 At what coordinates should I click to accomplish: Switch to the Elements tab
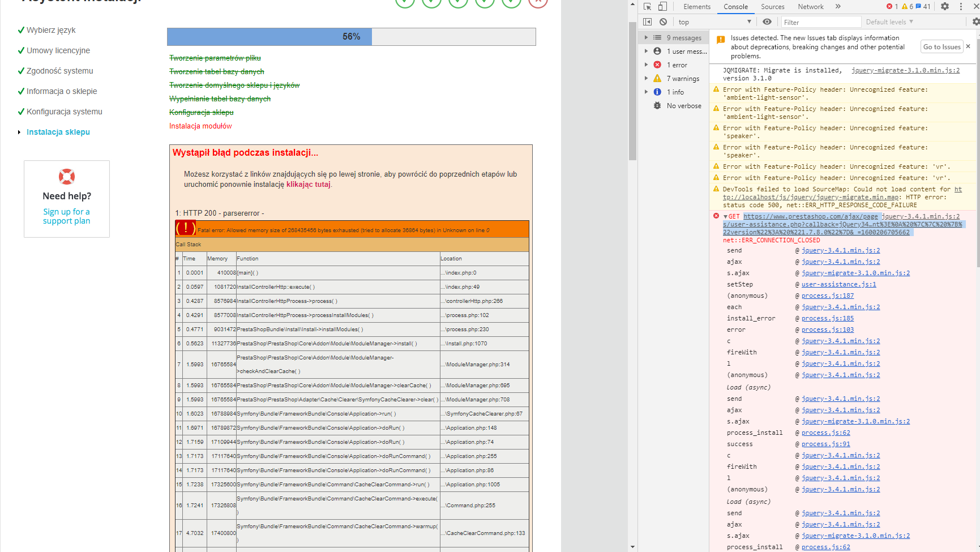[697, 7]
